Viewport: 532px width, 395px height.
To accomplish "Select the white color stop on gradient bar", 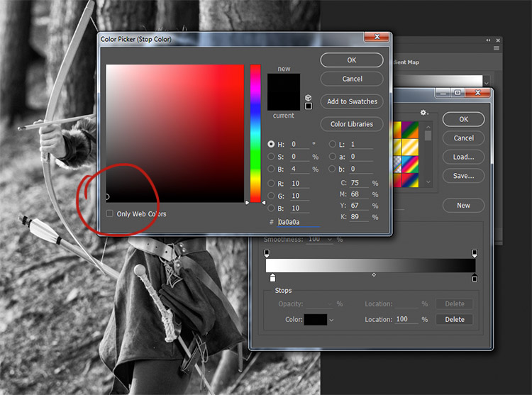I will pyautogui.click(x=272, y=278).
